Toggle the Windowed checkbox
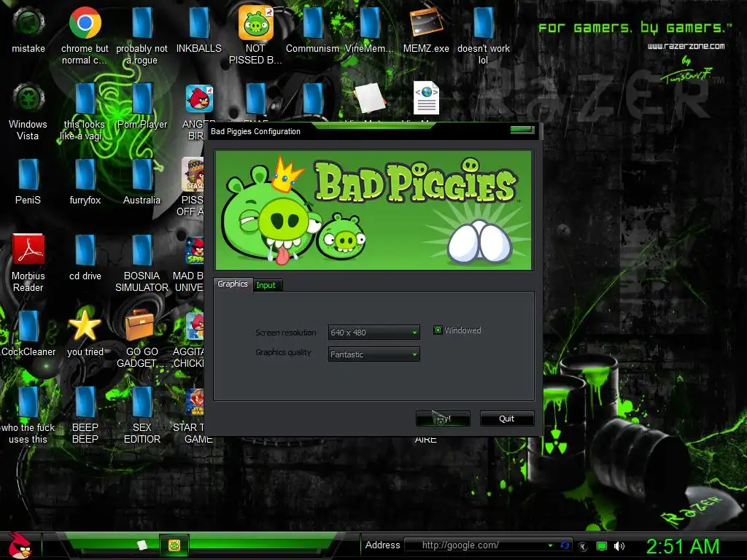 coord(438,330)
